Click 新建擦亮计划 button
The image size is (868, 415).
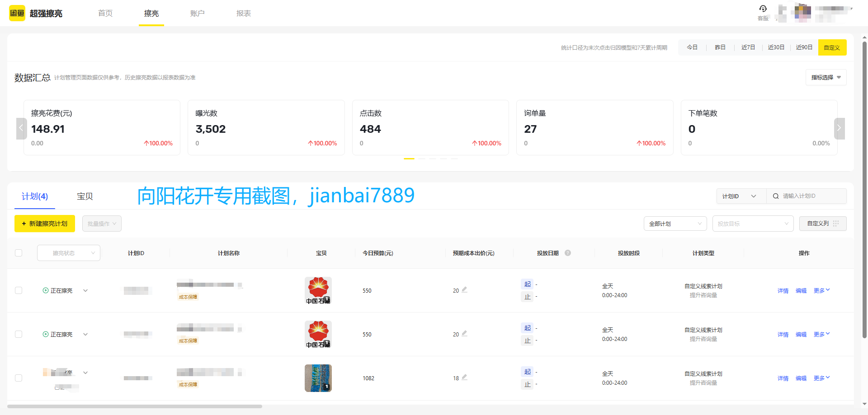(45, 224)
